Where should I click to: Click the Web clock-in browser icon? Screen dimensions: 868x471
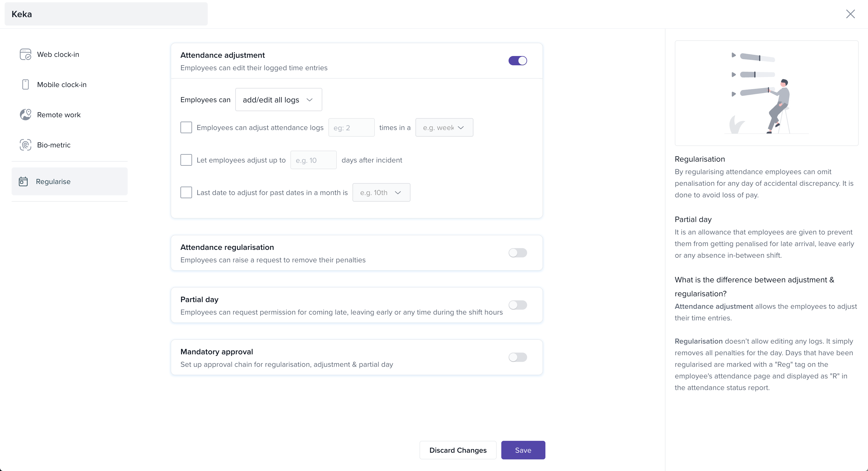coord(25,54)
